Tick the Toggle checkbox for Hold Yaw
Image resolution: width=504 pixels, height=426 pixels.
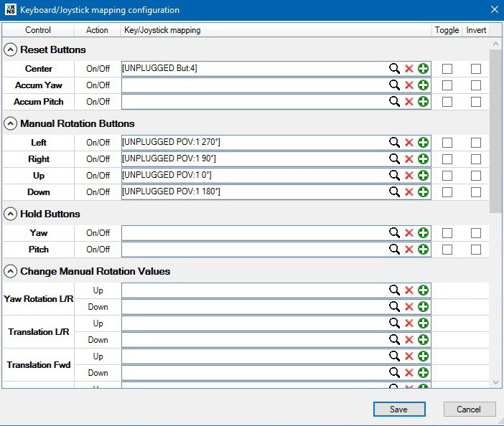(x=447, y=233)
